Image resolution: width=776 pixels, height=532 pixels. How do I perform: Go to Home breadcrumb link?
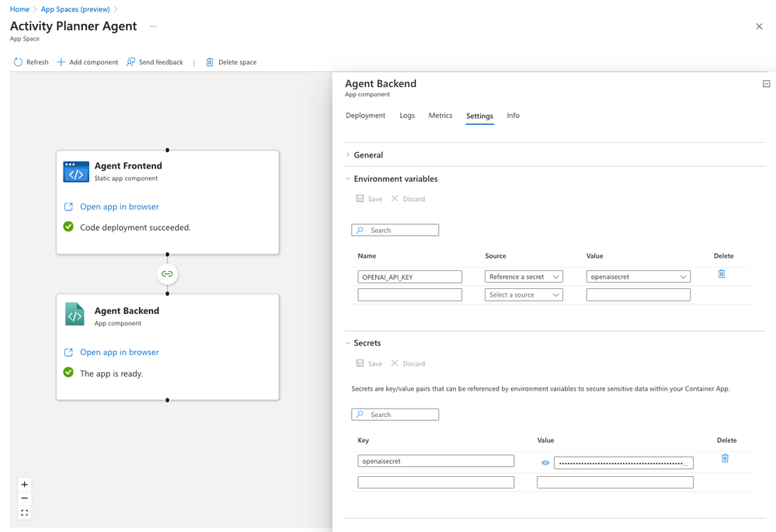pyautogui.click(x=19, y=9)
